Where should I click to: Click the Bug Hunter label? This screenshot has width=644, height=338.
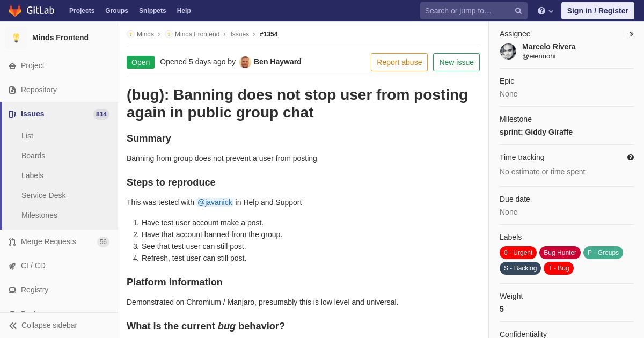tap(560, 253)
